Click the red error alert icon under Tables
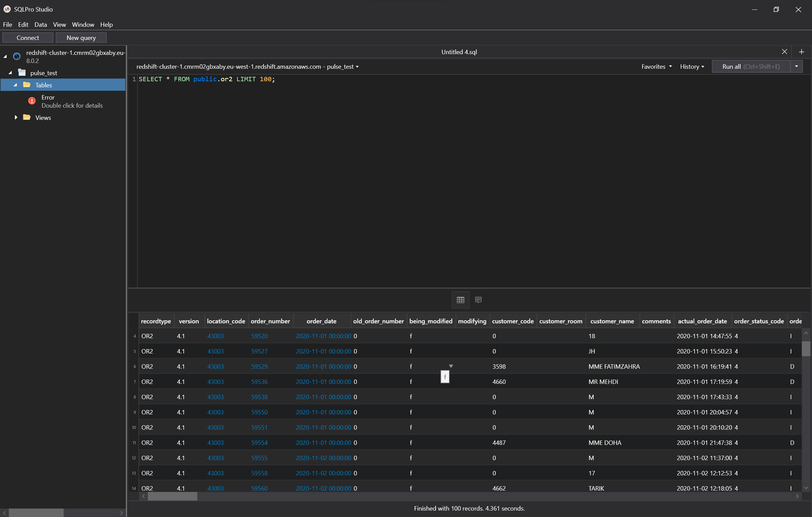 coord(31,101)
